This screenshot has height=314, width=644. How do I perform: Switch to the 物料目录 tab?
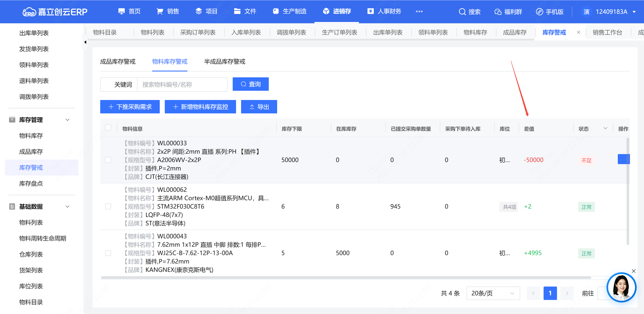(105, 32)
